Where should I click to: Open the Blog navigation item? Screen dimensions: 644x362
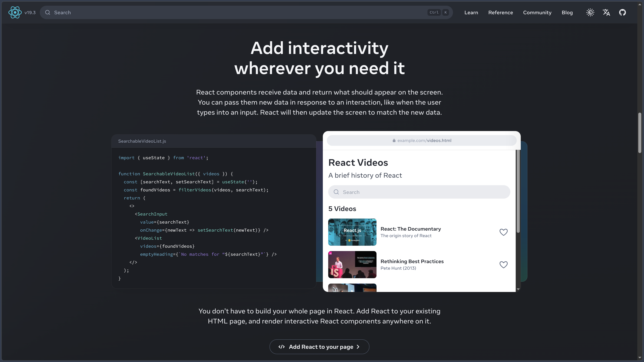tap(567, 13)
